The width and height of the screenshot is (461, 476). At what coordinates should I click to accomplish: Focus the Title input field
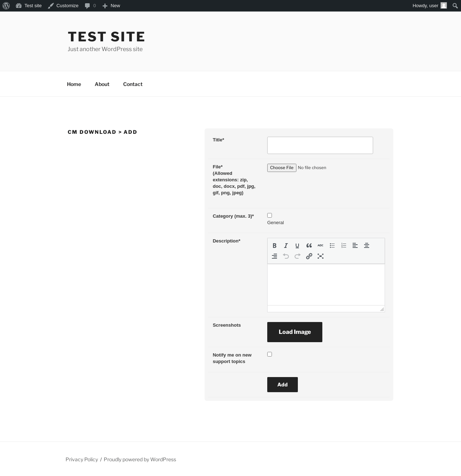(320, 145)
